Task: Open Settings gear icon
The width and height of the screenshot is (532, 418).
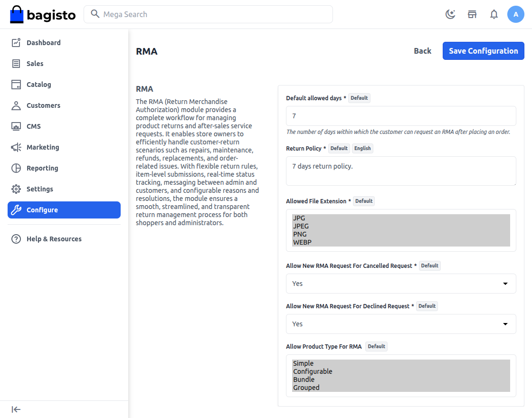Action: point(16,189)
